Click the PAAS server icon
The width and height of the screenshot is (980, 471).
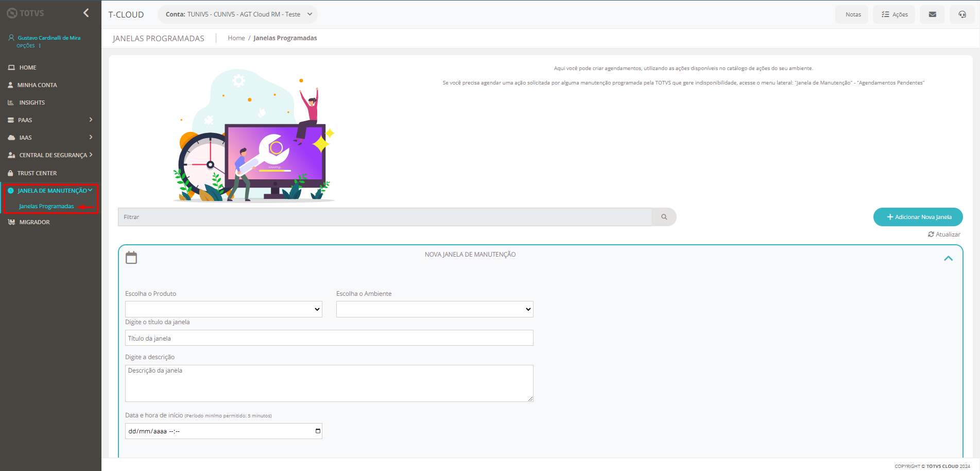11,120
